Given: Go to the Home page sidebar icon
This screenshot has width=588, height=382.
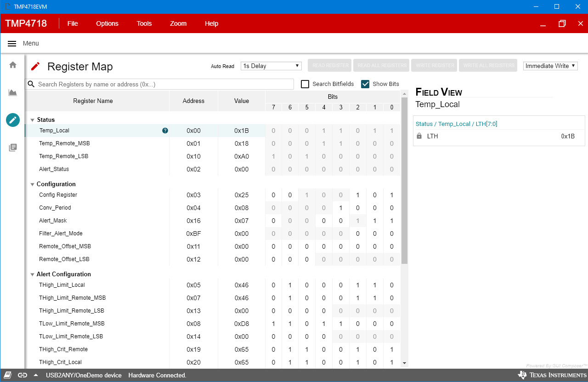Looking at the screenshot, I should [x=13, y=65].
